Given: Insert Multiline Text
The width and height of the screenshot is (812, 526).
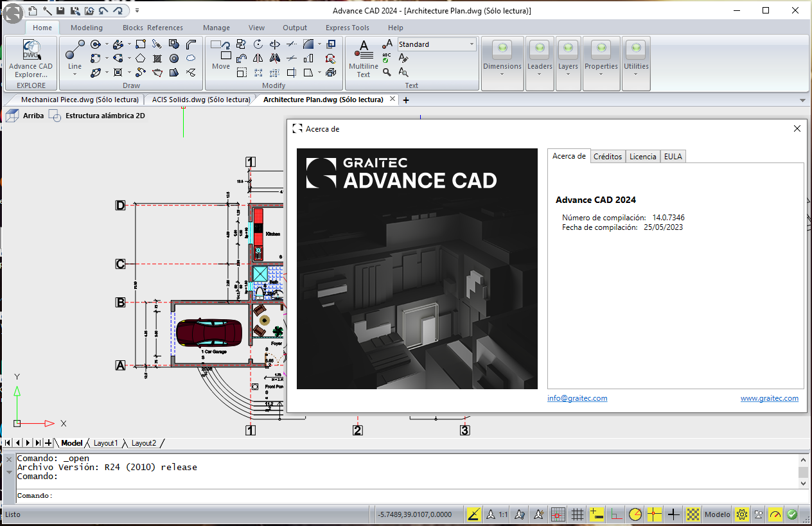Looking at the screenshot, I should [x=364, y=58].
